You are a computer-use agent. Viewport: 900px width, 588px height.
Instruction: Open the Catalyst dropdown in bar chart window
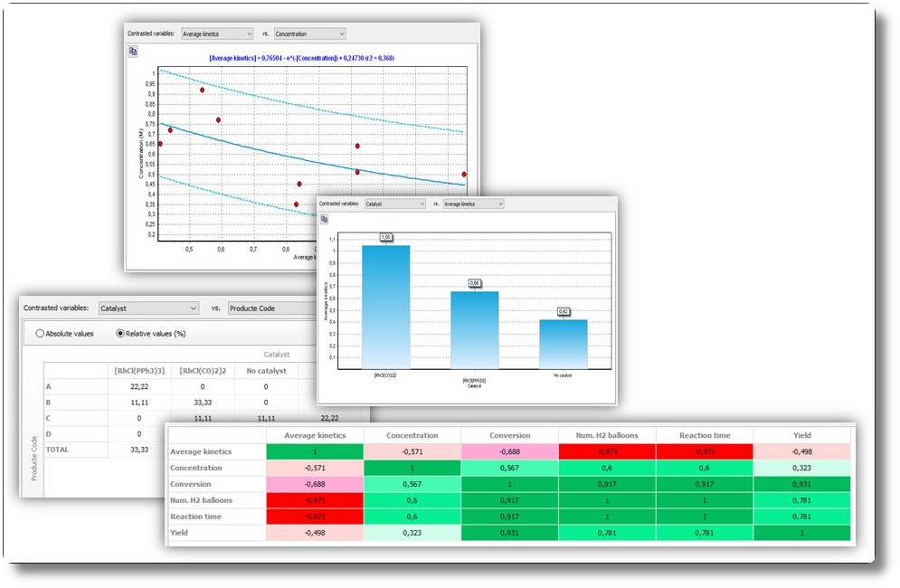(395, 204)
